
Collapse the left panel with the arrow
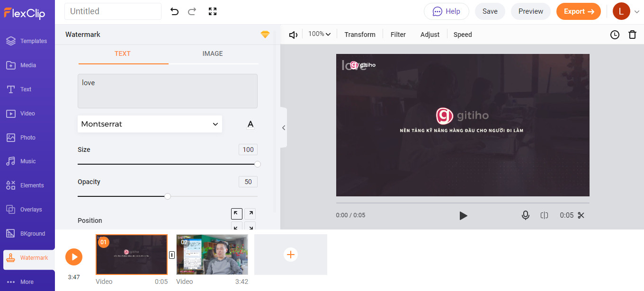(x=283, y=127)
